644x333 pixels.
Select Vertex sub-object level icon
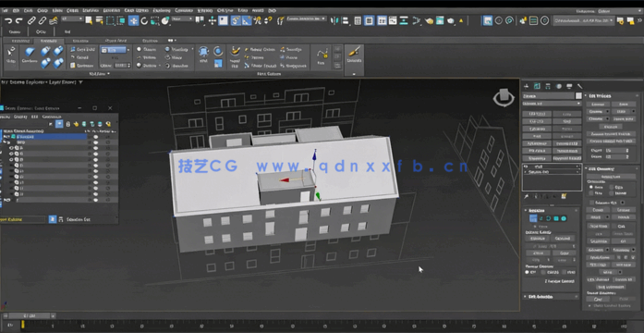coord(533,218)
